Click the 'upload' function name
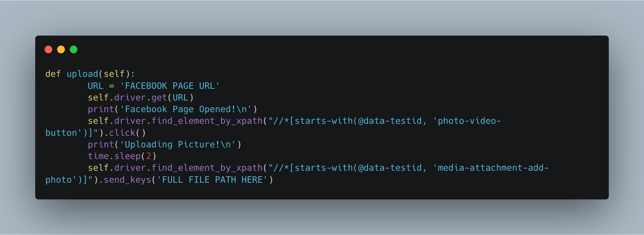 (82, 74)
